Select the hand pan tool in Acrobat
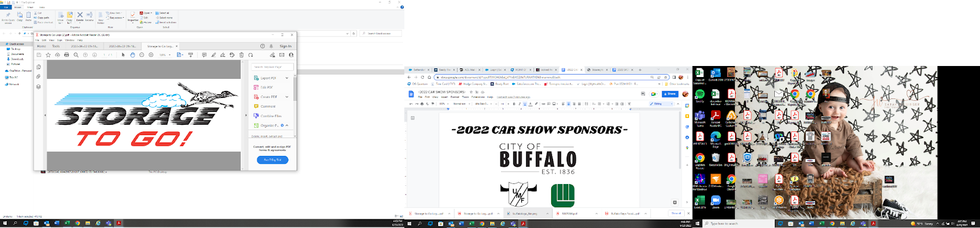 (x=132, y=55)
